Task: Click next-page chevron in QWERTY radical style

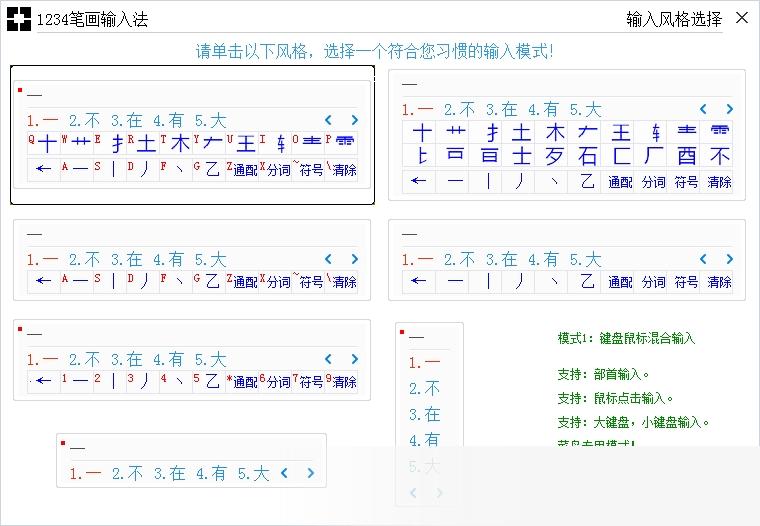Action: coord(355,120)
